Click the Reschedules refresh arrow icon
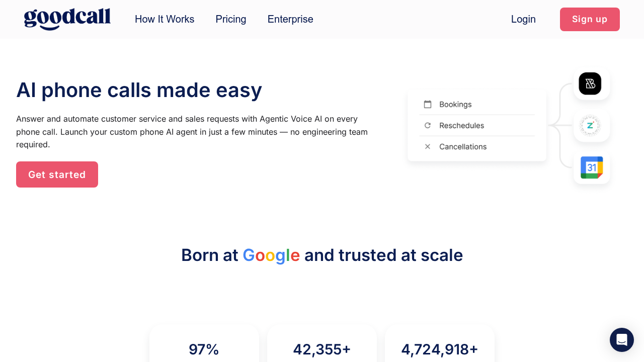Viewport: 644px width, 362px height. point(428,125)
